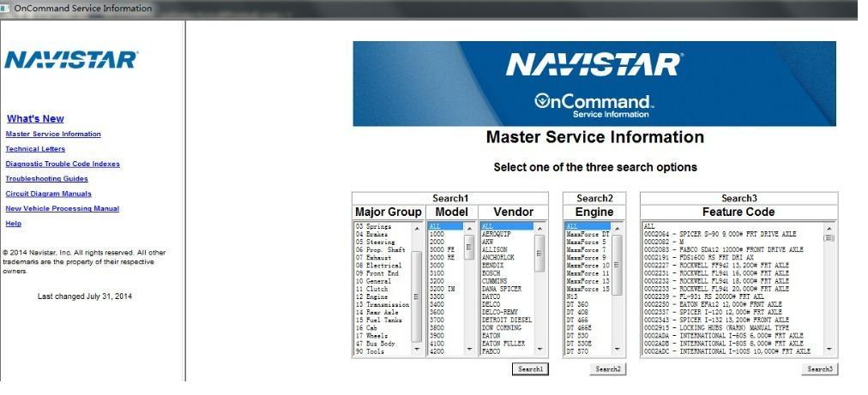Click Major Group list scroll up arrow

point(417,228)
